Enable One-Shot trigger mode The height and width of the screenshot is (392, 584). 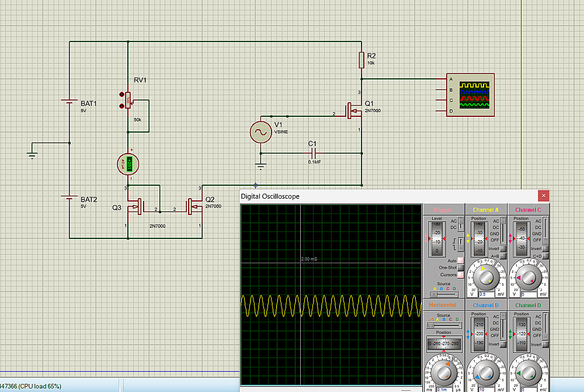point(461,267)
